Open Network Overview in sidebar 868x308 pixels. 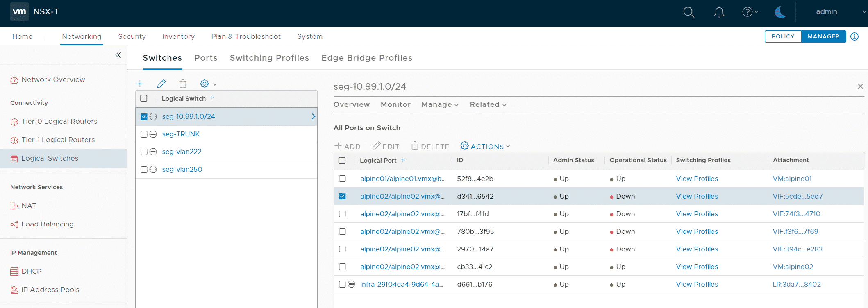coord(53,80)
